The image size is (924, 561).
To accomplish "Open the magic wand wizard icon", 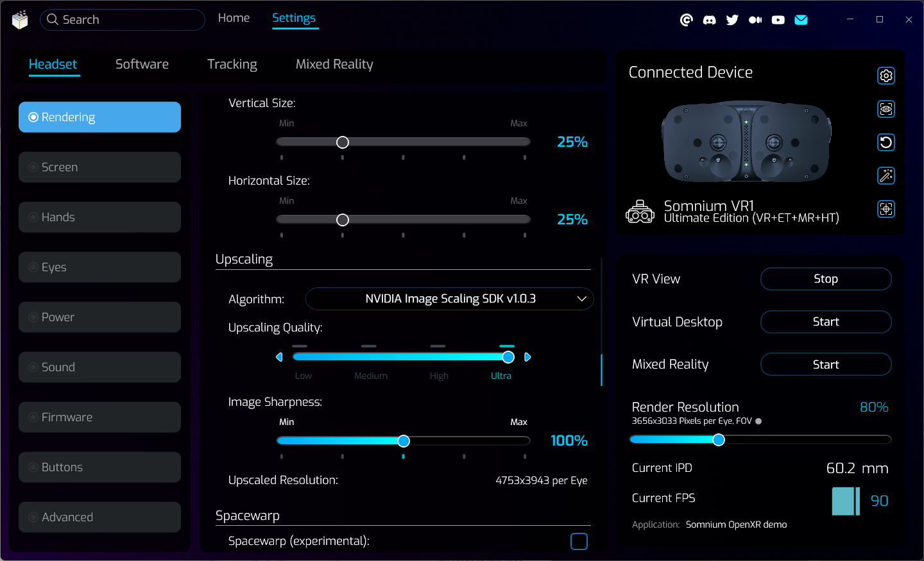I will point(886,176).
